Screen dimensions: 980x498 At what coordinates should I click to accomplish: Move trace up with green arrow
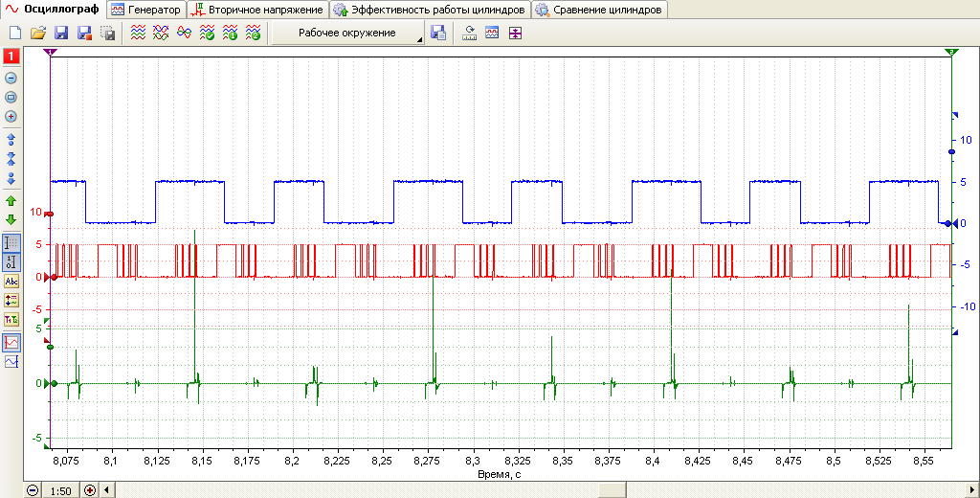coord(11,201)
